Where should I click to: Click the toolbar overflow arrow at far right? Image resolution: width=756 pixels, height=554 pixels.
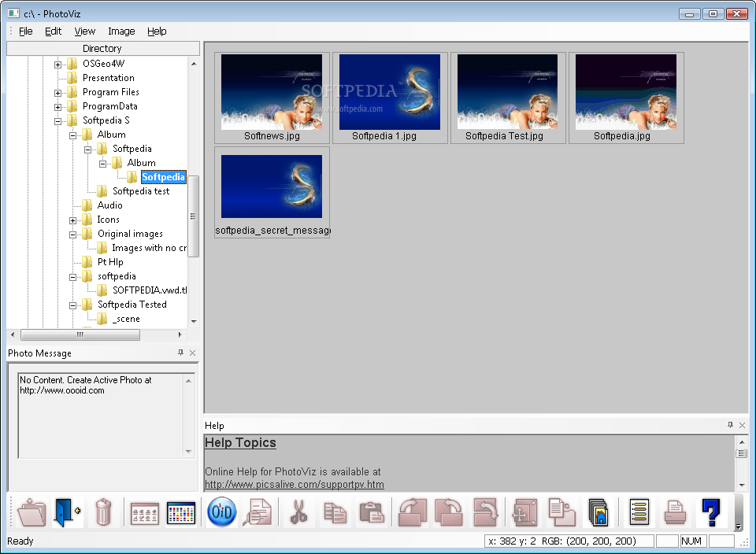coord(738,526)
